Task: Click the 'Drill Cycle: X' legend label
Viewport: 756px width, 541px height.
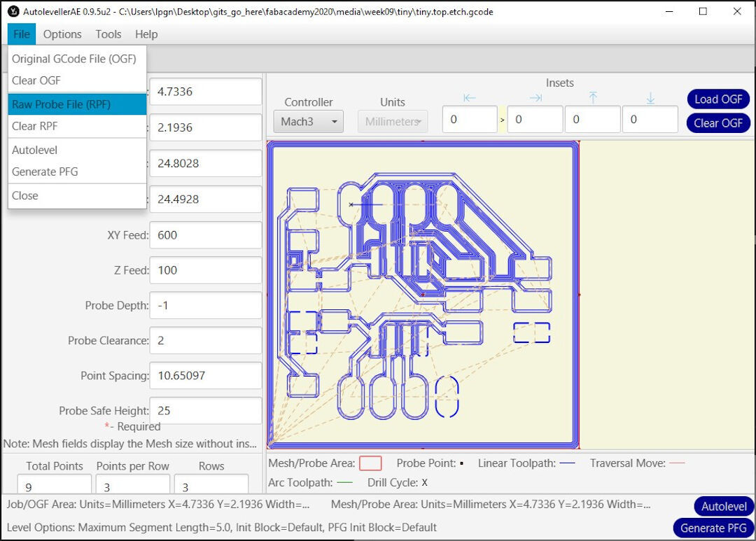Action: point(398,483)
